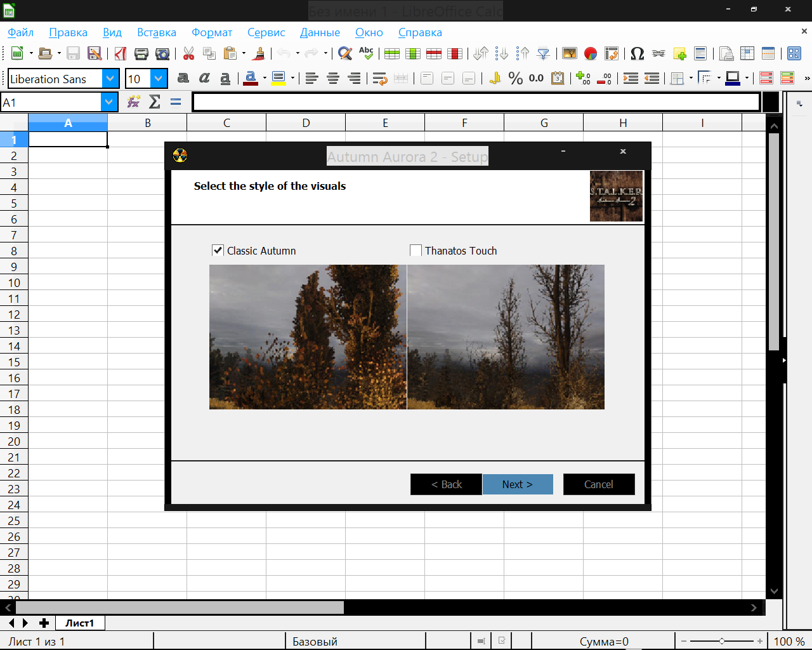Click the Italic formatting icon
812x650 pixels.
pos(204,78)
